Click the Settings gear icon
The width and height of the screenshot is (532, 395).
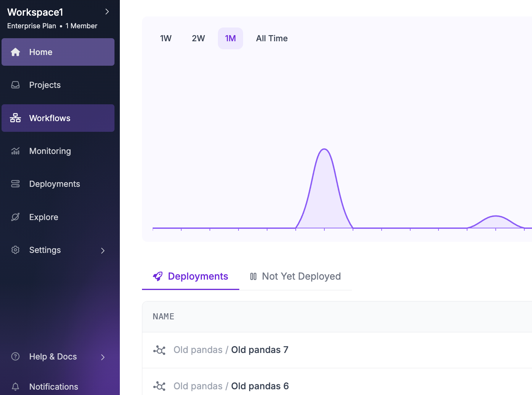[15, 250]
